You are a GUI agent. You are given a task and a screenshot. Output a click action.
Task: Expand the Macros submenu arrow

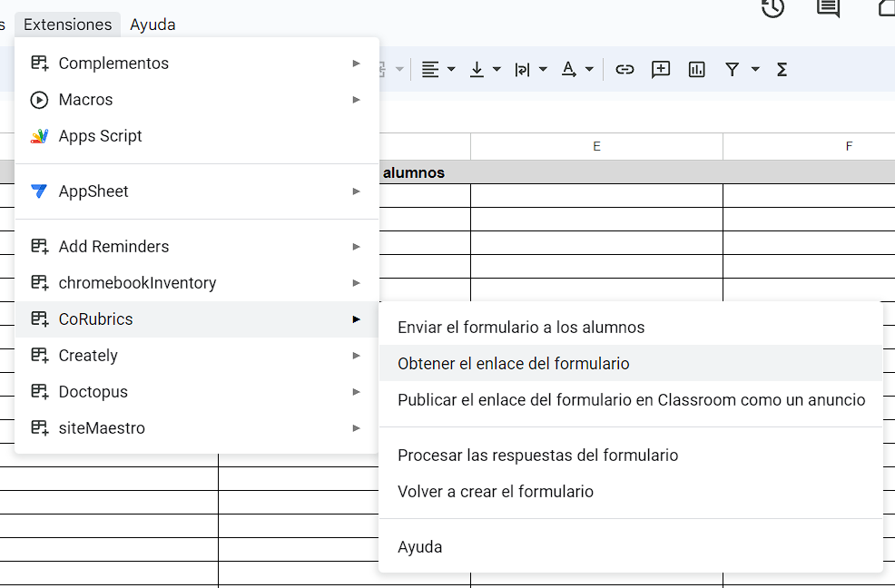pos(356,100)
